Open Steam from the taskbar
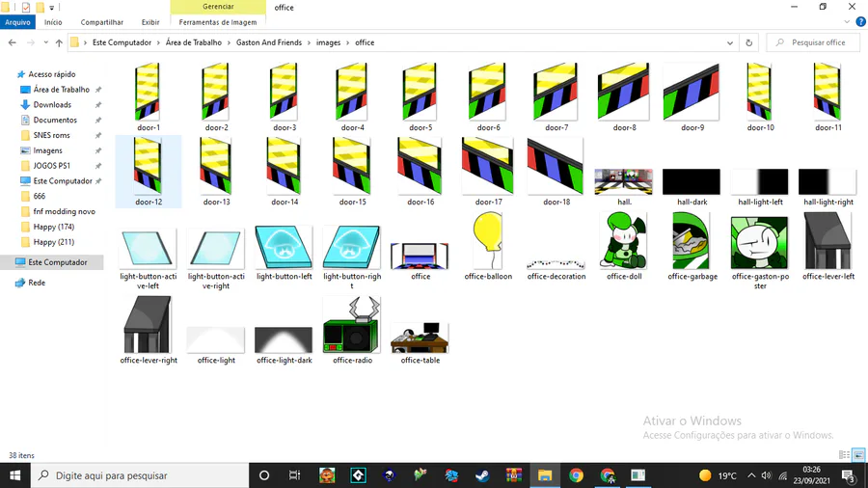This screenshot has height=488, width=868. click(482, 475)
